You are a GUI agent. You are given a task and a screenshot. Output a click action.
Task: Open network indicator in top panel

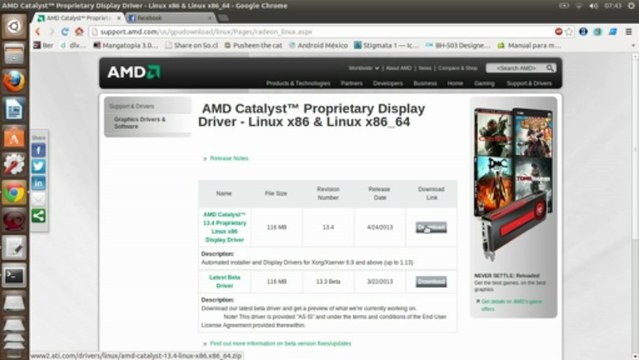[579, 6]
